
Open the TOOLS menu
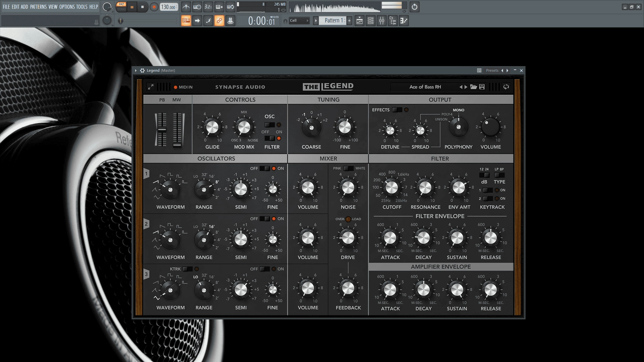82,7
